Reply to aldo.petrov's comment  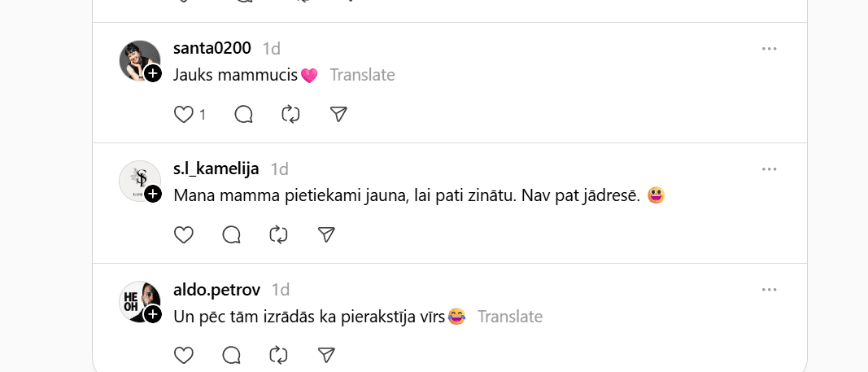(232, 355)
